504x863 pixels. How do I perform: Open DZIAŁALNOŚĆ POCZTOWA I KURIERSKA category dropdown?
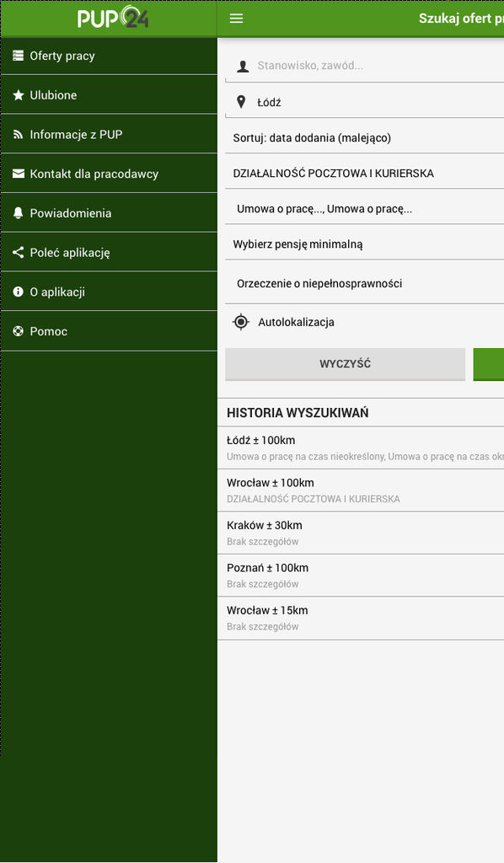[364, 174]
